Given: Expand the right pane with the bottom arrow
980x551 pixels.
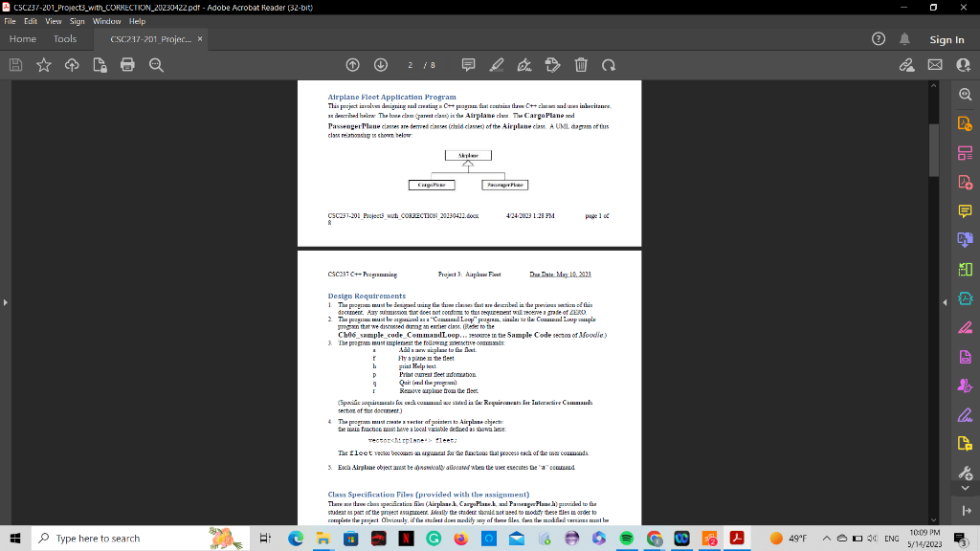Looking at the screenshot, I should coord(967,511).
